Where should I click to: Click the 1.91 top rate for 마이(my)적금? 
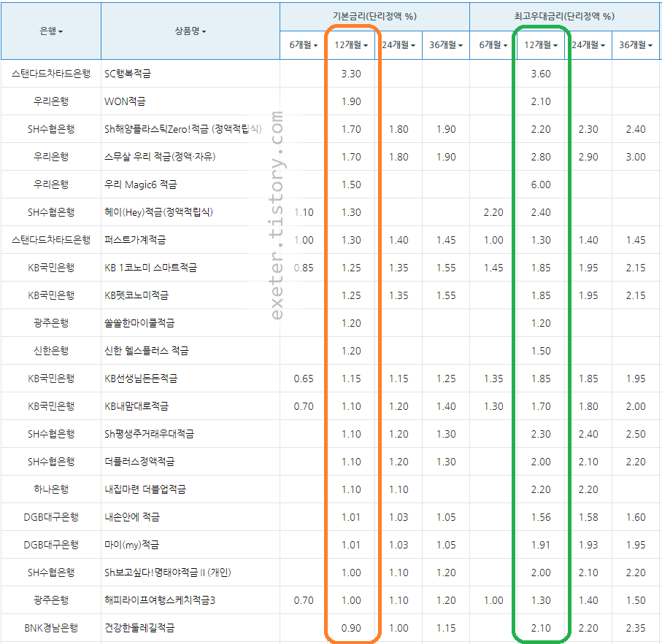(541, 545)
